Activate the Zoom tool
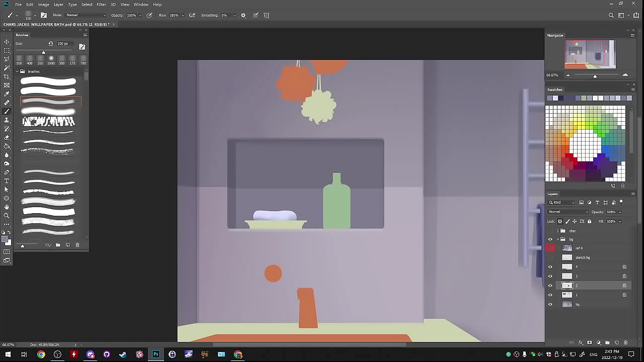Screen dimensions: 644x362 (x=7, y=216)
